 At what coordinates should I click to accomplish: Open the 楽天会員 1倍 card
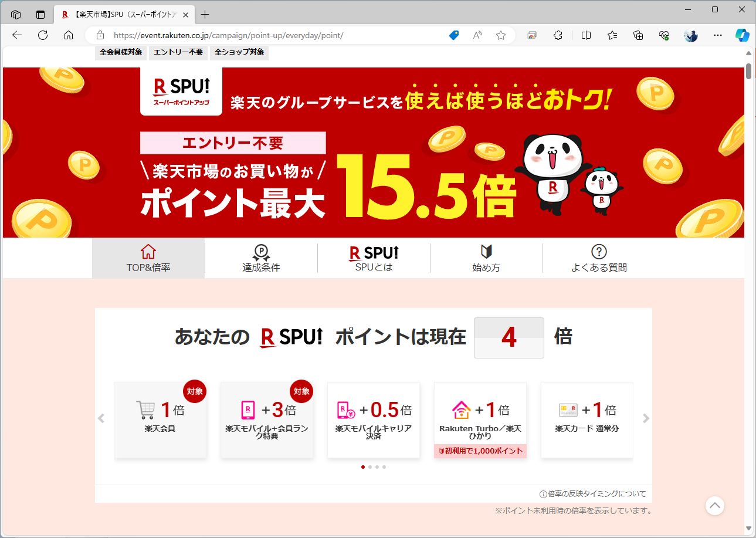tap(160, 420)
